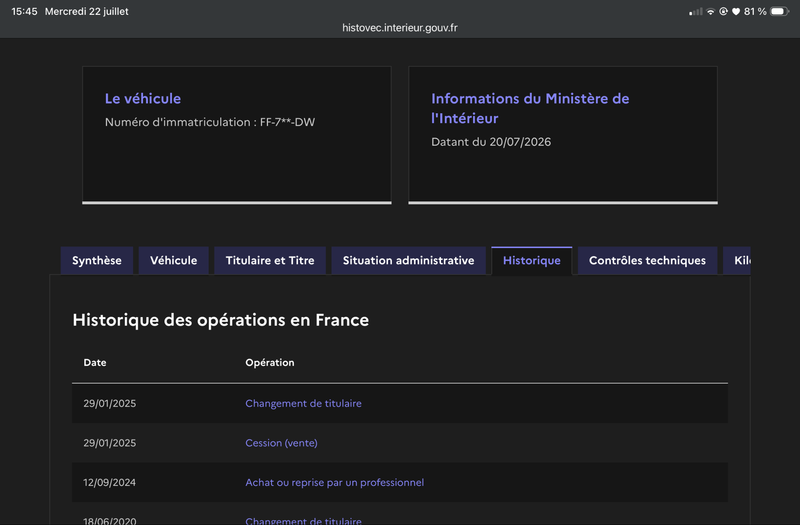Tap the heart icon in status bar
The height and width of the screenshot is (525, 800).
click(x=736, y=11)
